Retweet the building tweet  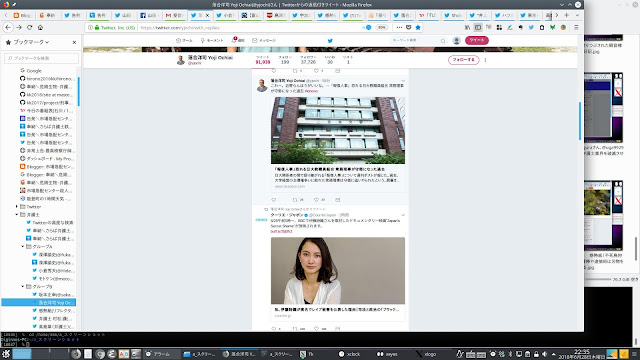[295, 200]
